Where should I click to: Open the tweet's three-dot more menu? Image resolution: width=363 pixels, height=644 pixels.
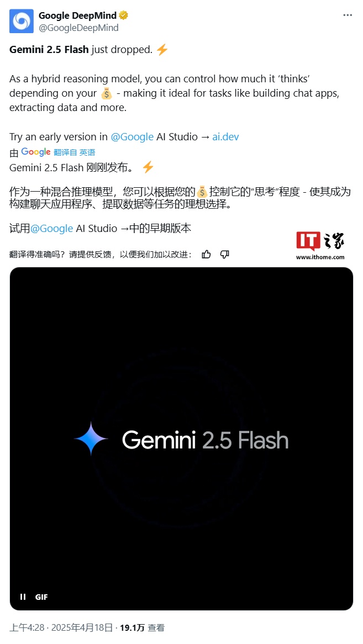(348, 15)
